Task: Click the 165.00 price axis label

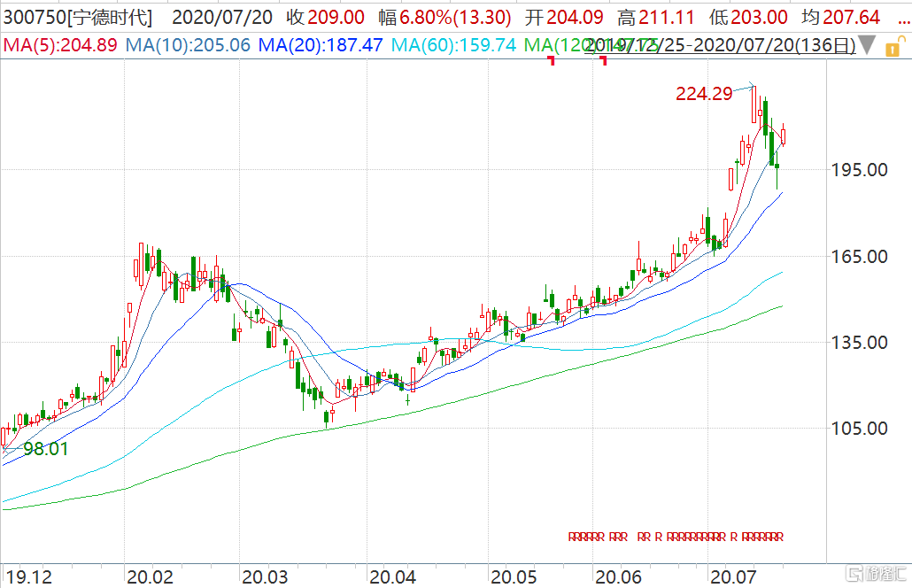Action: click(x=859, y=257)
